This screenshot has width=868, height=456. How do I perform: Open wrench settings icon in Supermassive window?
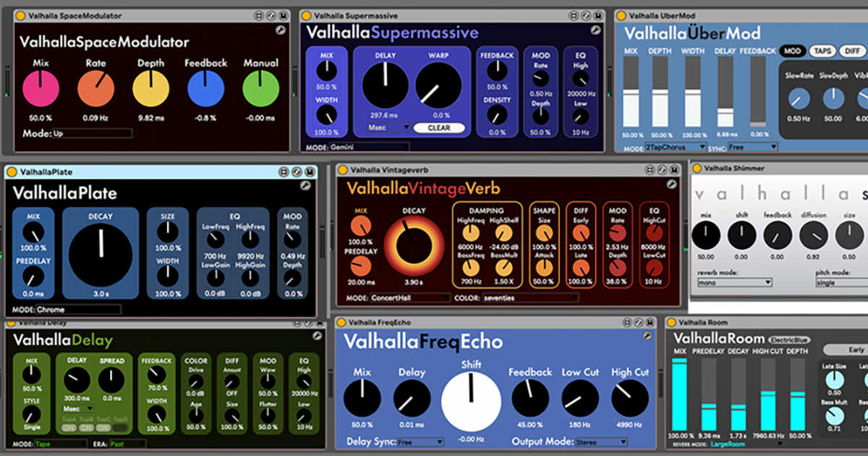[595, 30]
